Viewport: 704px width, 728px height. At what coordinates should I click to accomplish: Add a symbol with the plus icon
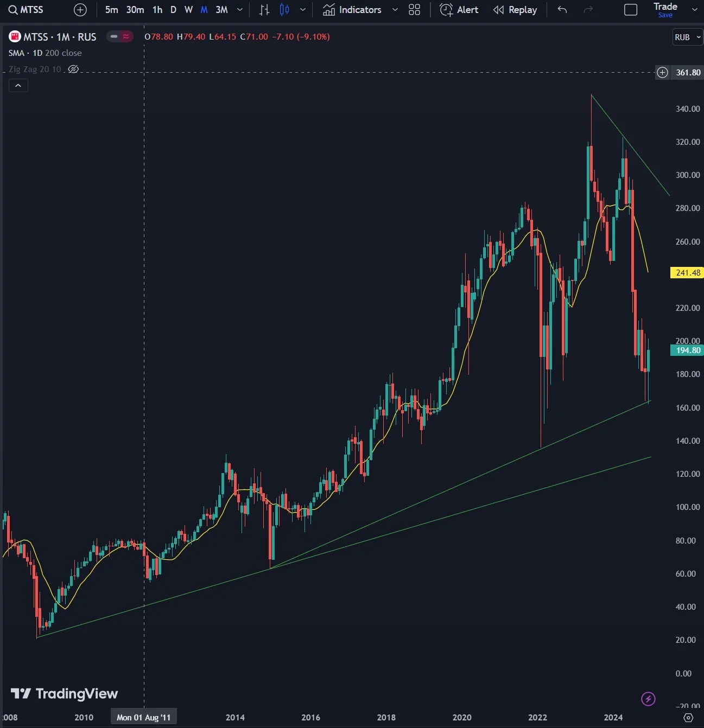(80, 10)
